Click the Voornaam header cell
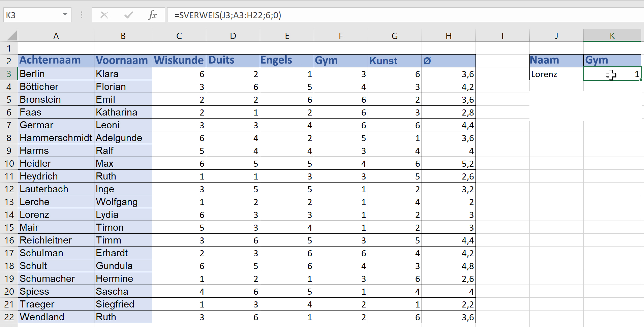The image size is (644, 327). pos(123,61)
